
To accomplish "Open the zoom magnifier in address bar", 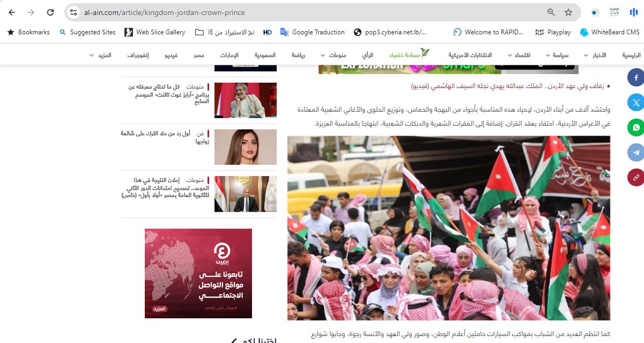I will pos(551,12).
